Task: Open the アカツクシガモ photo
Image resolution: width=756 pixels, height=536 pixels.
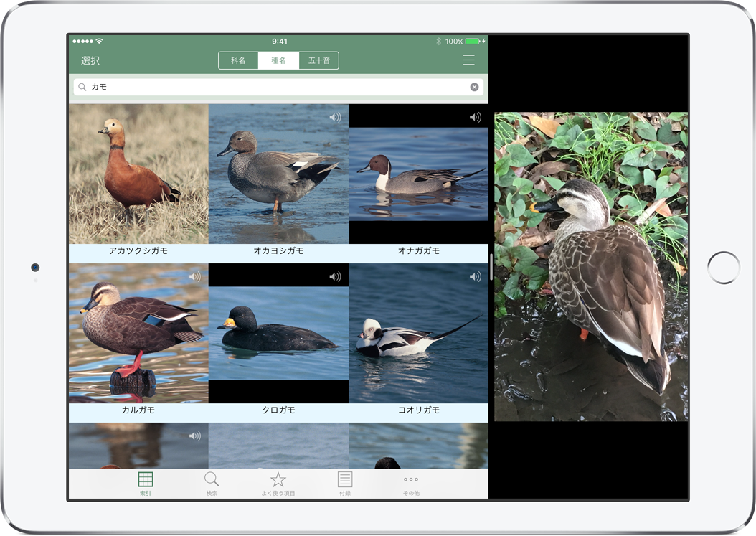Action: [138, 174]
